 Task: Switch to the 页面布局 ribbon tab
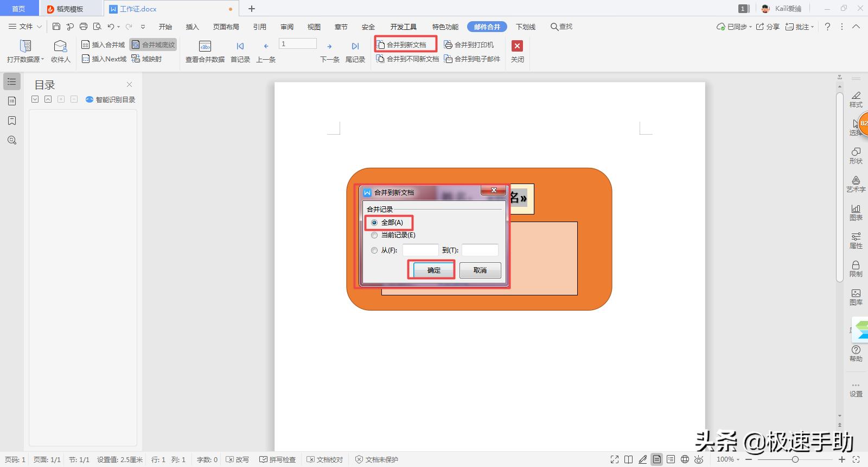[x=226, y=27]
